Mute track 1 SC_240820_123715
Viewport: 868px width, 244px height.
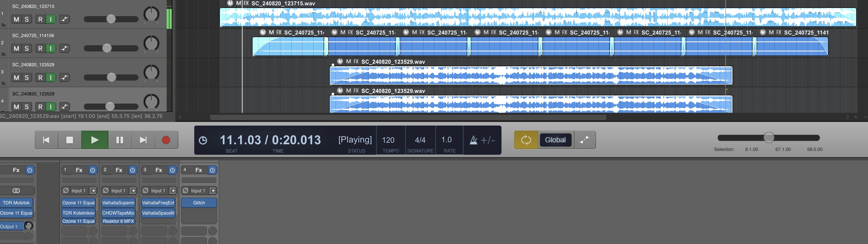(16, 19)
